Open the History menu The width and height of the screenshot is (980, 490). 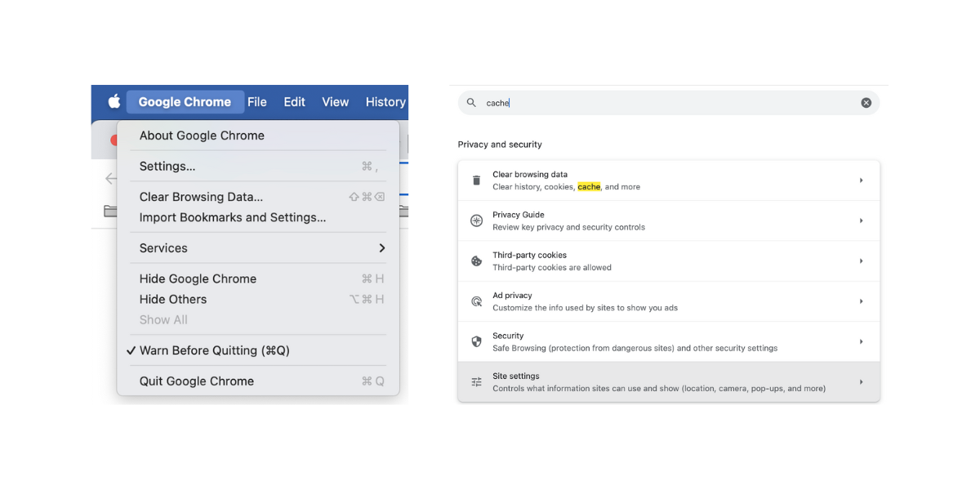tap(385, 102)
